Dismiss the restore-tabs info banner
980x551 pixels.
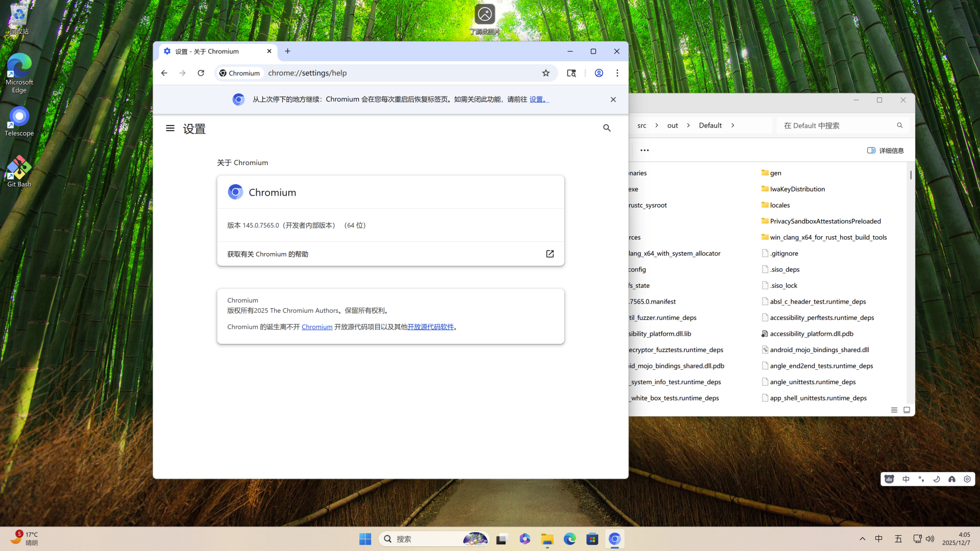(x=613, y=99)
